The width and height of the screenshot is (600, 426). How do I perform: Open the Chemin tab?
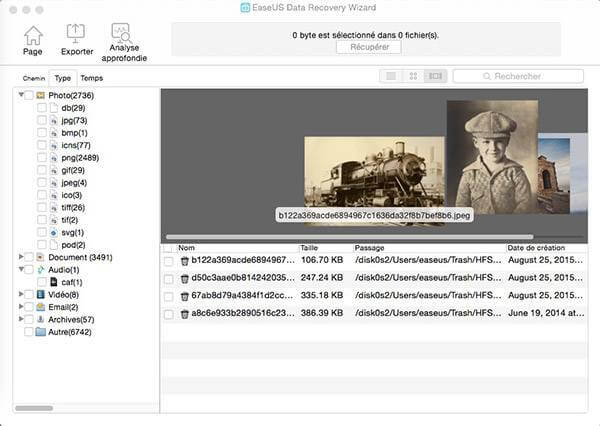34,78
